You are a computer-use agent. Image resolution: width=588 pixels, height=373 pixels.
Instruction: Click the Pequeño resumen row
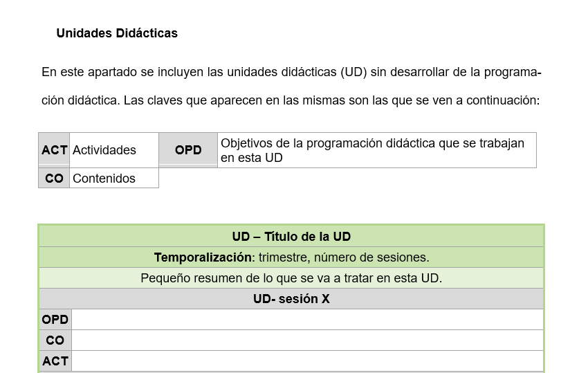pos(291,278)
